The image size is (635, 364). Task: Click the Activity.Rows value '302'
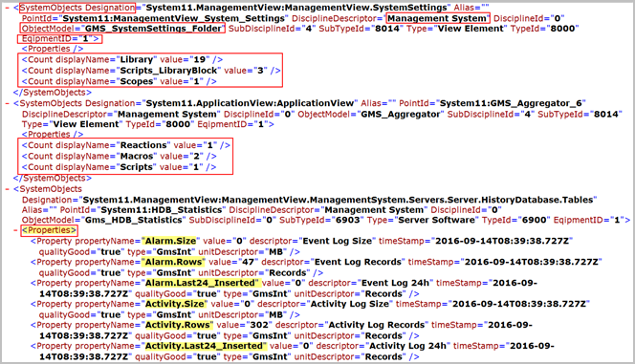coord(259,325)
